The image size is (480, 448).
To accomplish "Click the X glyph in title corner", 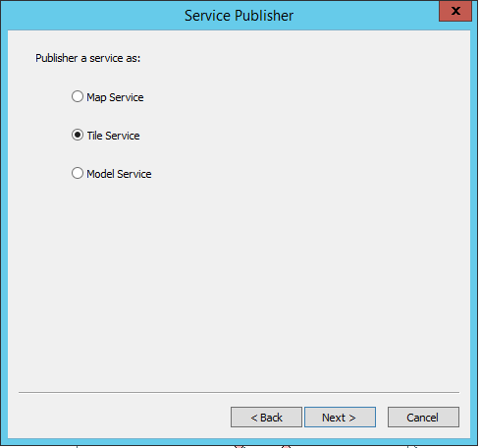I will (x=455, y=11).
